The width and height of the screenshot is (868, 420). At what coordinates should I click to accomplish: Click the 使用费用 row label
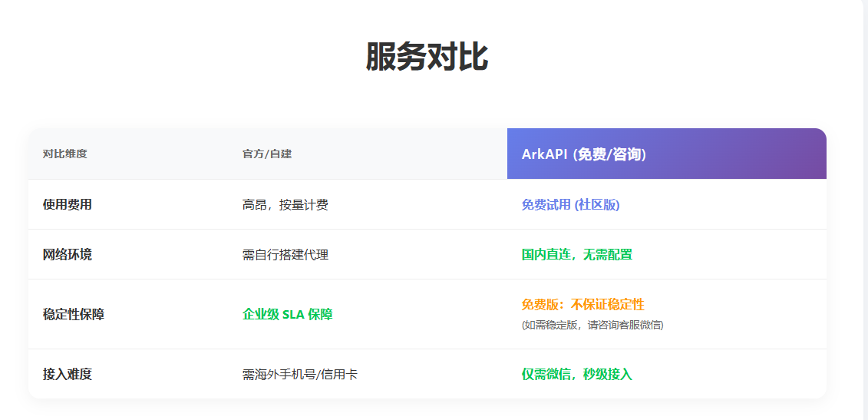pos(67,204)
